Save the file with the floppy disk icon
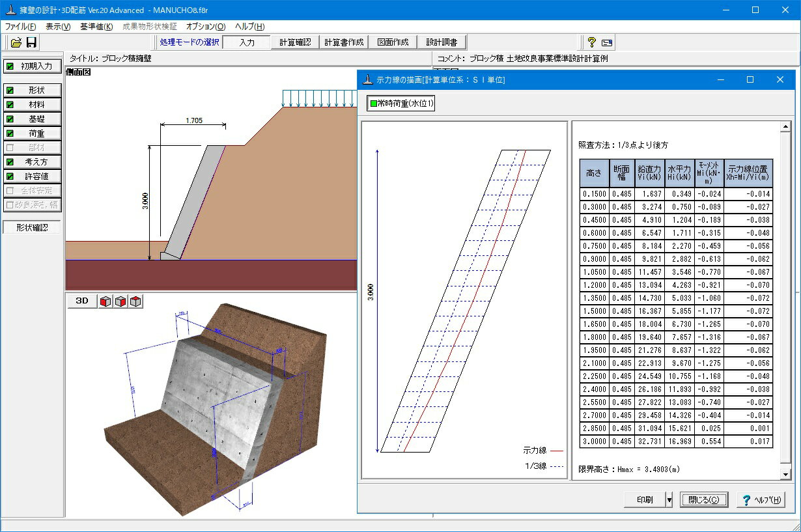The image size is (801, 532). (x=31, y=42)
